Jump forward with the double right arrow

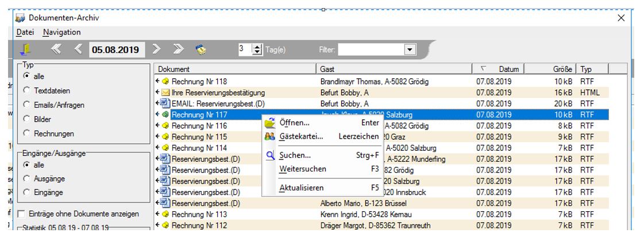(178, 49)
